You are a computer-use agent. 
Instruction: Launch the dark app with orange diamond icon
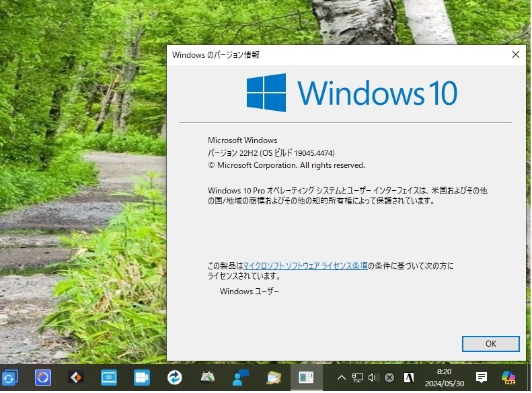tap(76, 378)
